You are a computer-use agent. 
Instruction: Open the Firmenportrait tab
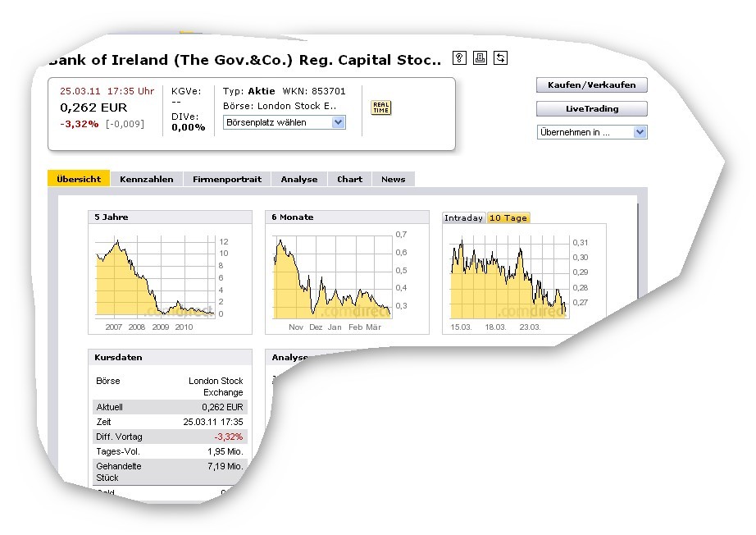(227, 179)
